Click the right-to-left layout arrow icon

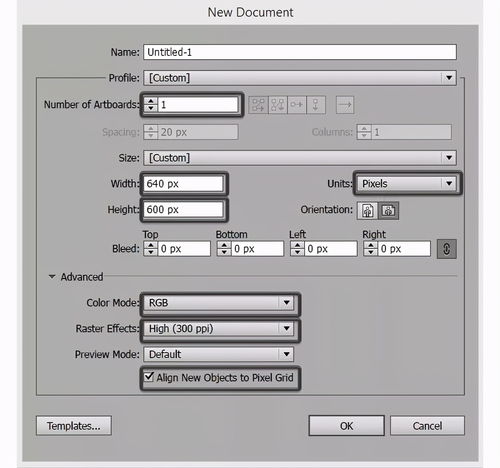point(345,105)
